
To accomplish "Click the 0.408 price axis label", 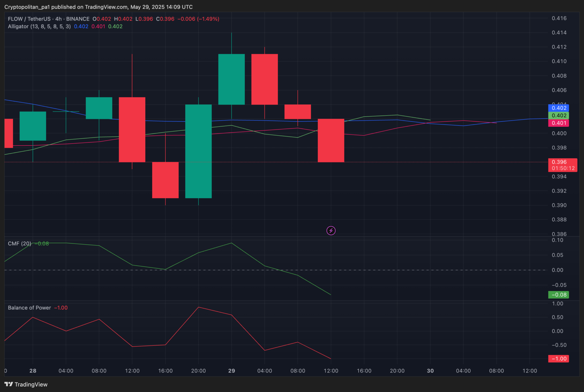I will point(559,76).
